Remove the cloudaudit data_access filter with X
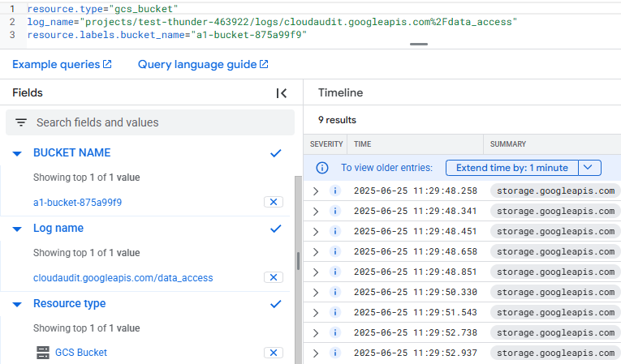The height and width of the screenshot is (364, 621). point(274,277)
